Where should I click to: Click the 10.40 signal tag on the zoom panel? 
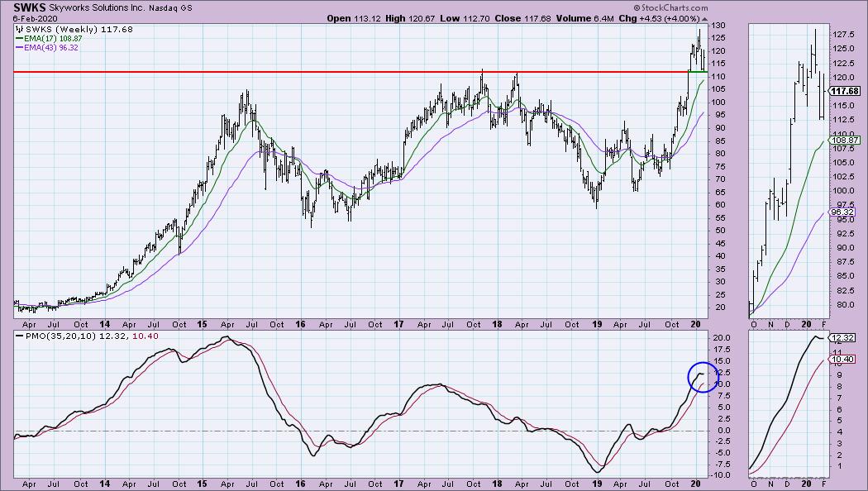[844, 360]
